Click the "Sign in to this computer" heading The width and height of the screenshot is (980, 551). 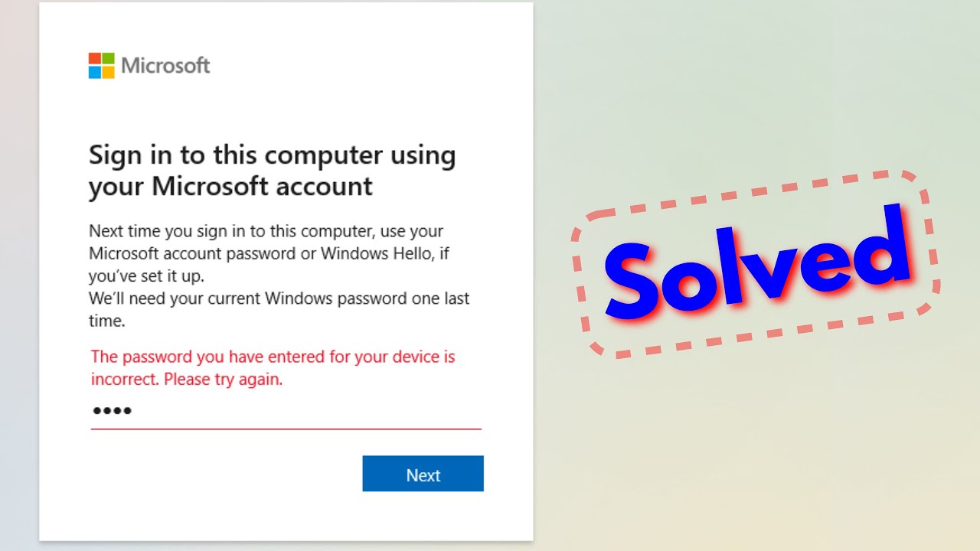pyautogui.click(x=272, y=155)
